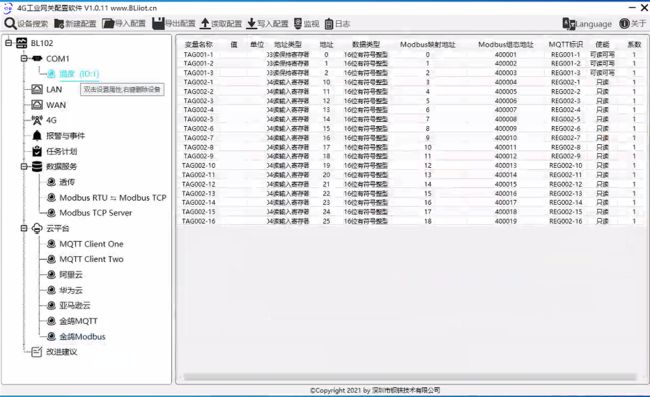Open the 关于 about info icon
This screenshot has height=397, width=650.
point(624,24)
